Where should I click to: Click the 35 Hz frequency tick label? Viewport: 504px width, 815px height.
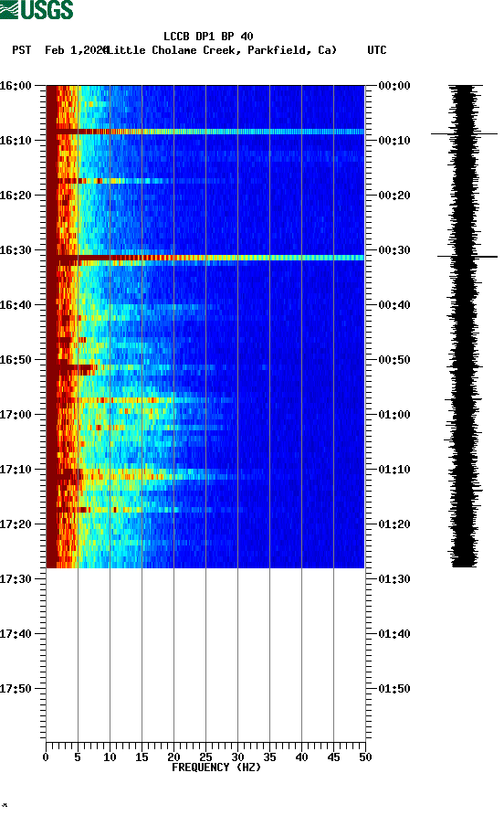[269, 757]
